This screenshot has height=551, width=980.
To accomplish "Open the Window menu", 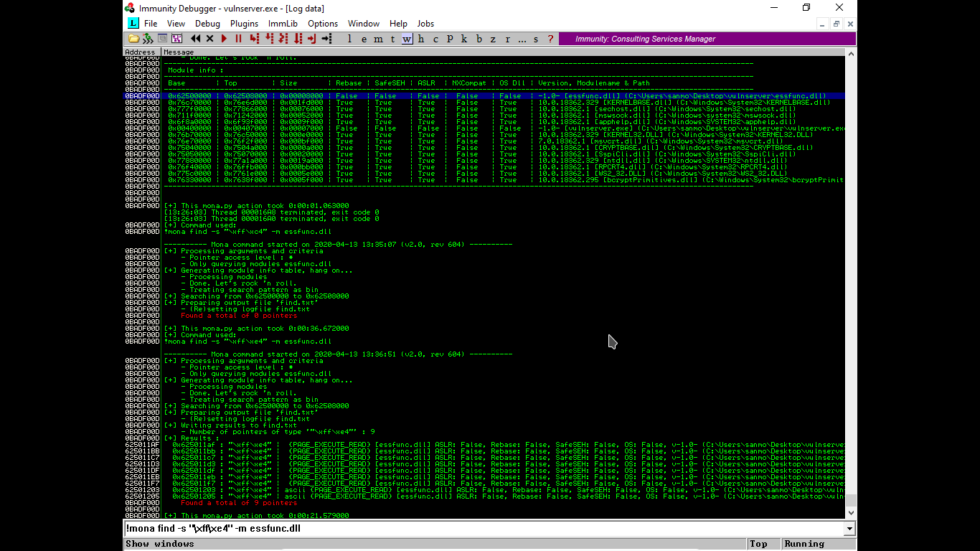I will [364, 24].
